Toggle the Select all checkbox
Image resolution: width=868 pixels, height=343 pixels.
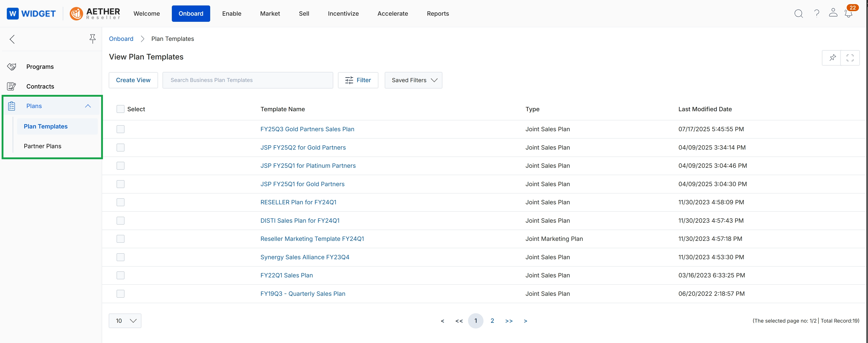click(120, 109)
